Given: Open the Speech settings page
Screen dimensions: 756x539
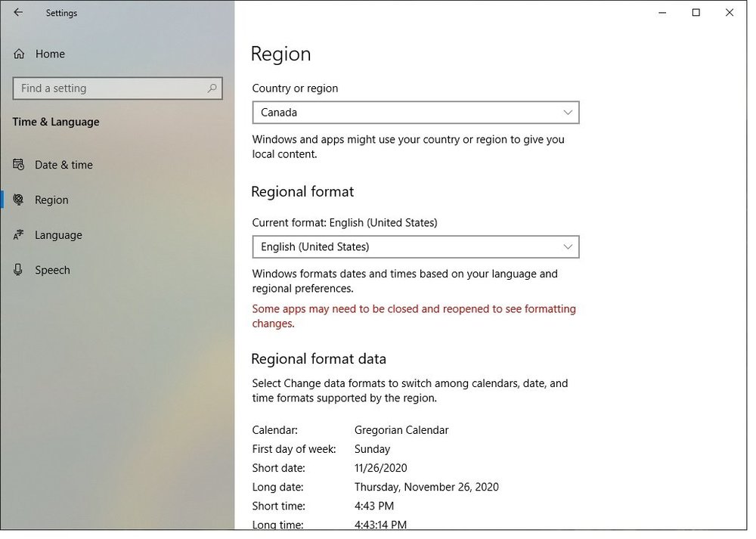Looking at the screenshot, I should [x=52, y=270].
